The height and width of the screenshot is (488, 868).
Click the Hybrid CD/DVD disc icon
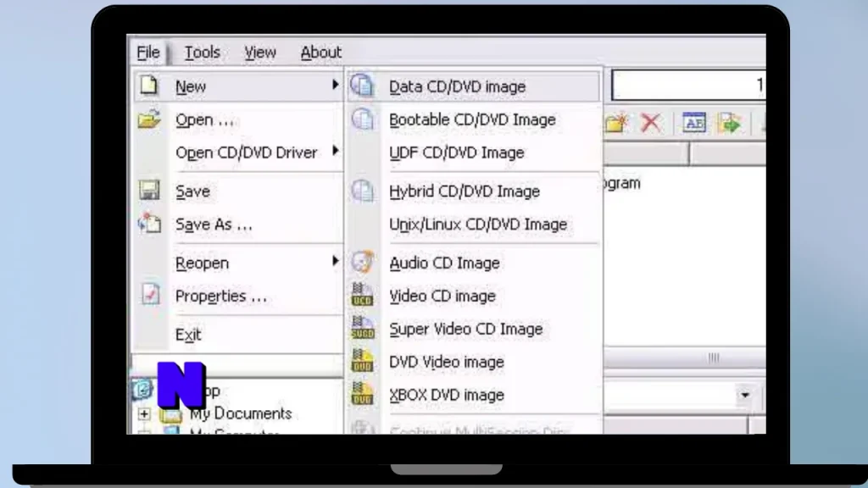click(363, 191)
